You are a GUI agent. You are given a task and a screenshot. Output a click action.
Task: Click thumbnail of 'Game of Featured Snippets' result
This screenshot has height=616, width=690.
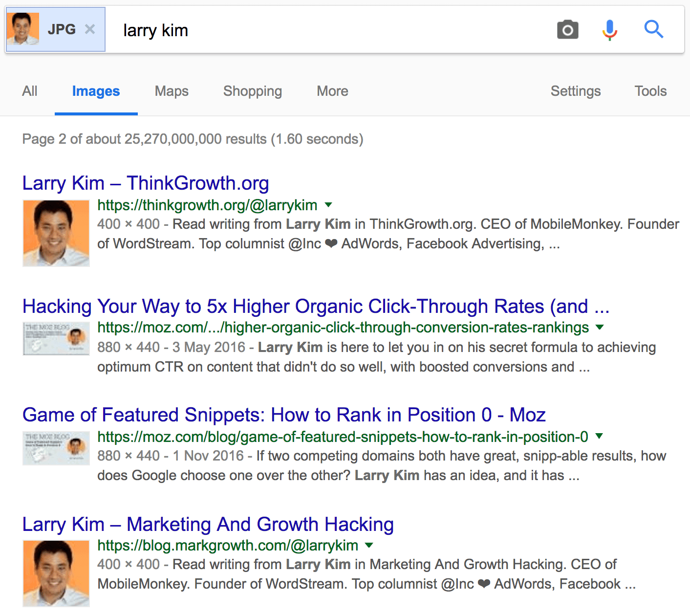coord(56,448)
